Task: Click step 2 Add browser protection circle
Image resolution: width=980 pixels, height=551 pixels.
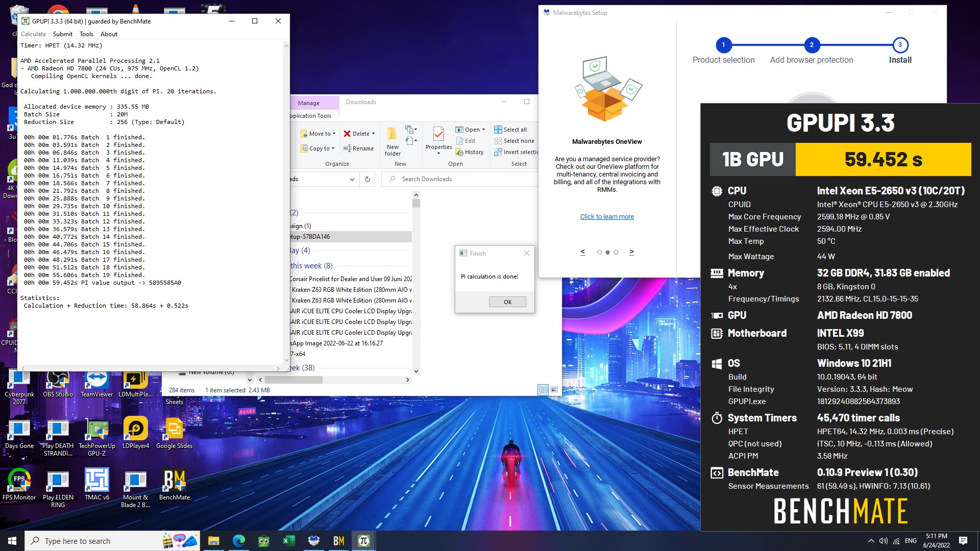Action: (812, 45)
